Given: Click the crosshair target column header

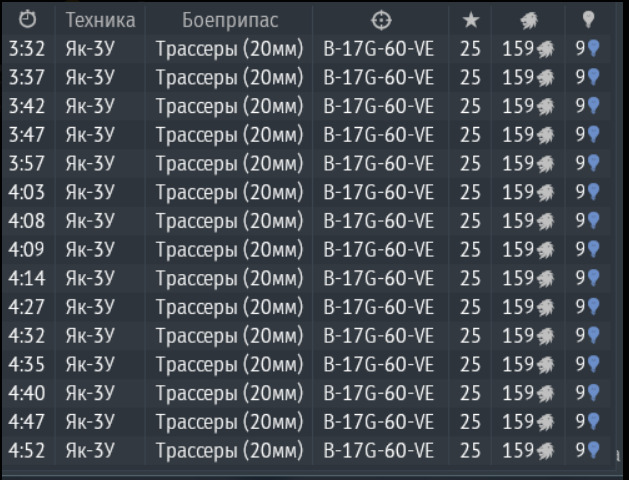Looking at the screenshot, I should (x=379, y=20).
